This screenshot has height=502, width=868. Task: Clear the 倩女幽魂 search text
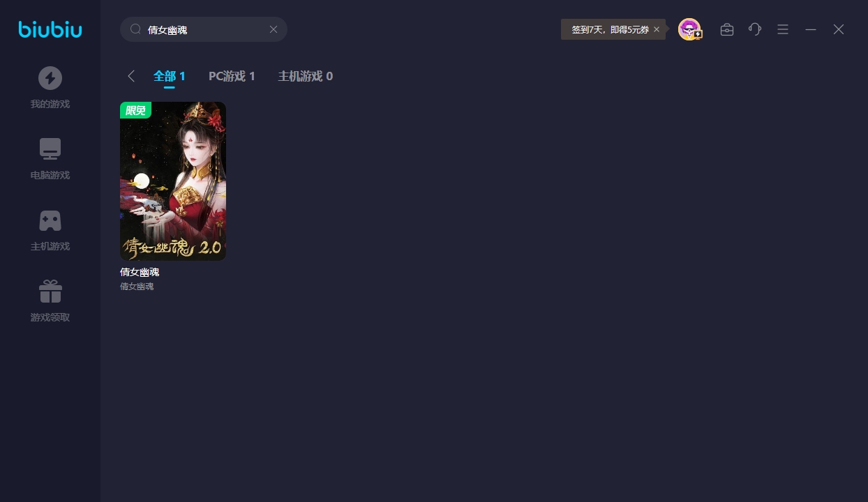click(274, 29)
